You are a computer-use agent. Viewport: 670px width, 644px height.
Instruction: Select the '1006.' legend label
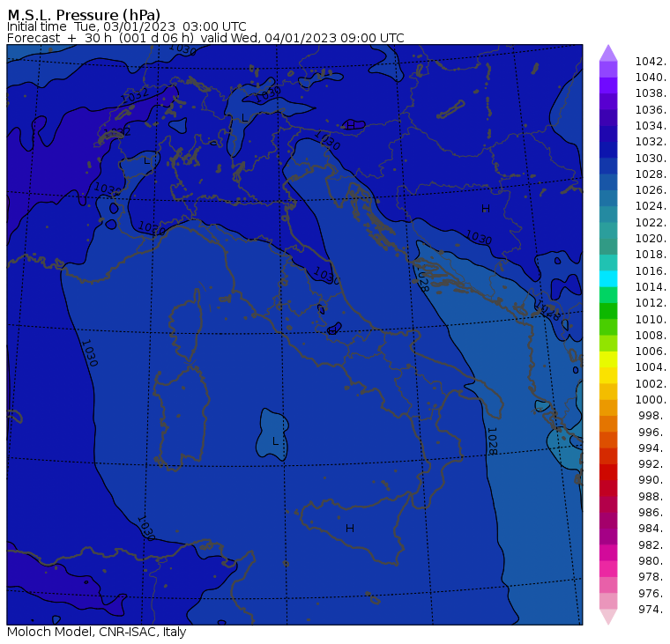tap(651, 351)
